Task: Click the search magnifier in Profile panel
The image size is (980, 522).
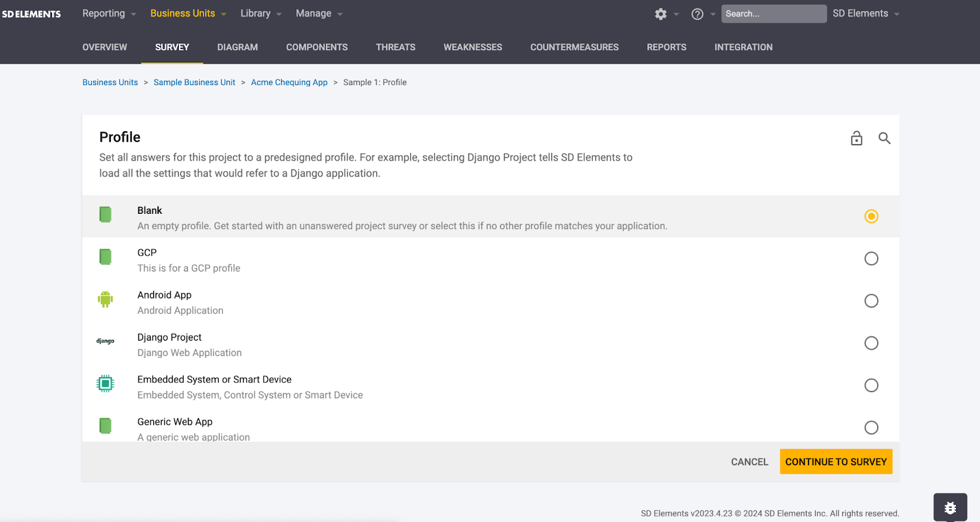Action: point(884,138)
